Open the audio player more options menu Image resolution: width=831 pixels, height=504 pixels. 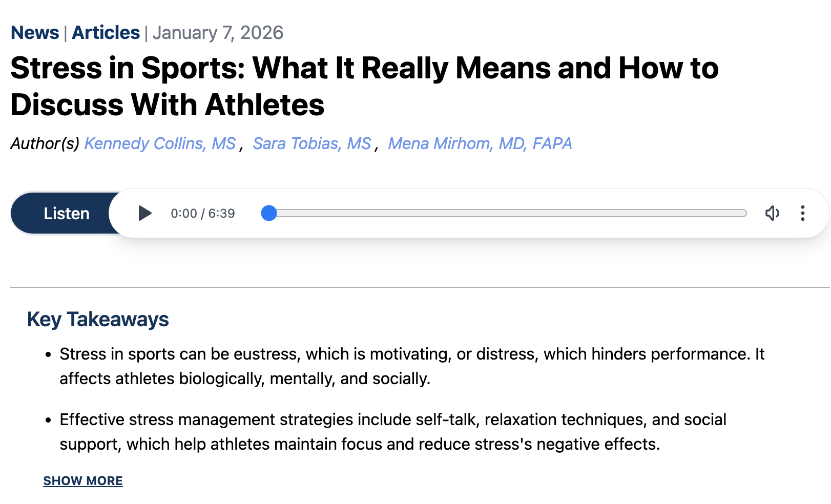click(802, 213)
